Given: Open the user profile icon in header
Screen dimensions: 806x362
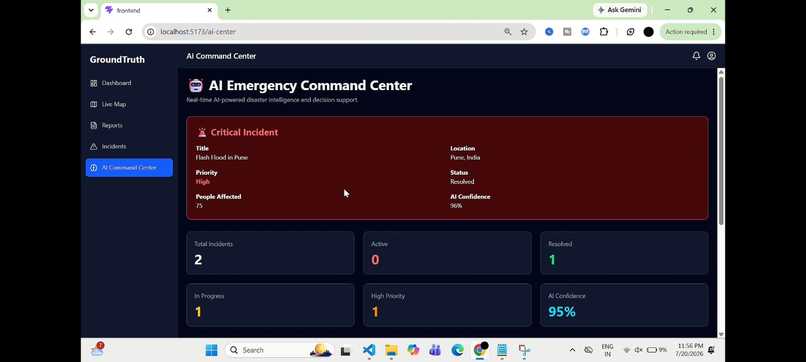Looking at the screenshot, I should click(x=711, y=56).
